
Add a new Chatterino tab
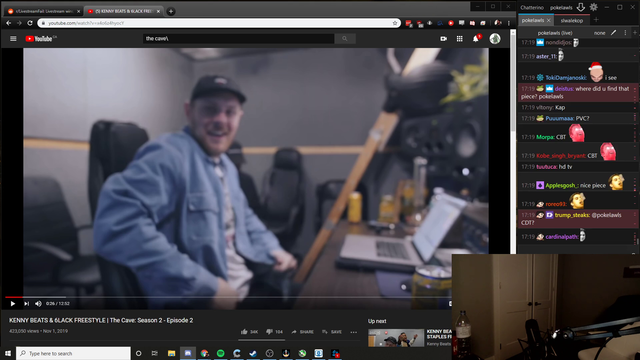[596, 20]
